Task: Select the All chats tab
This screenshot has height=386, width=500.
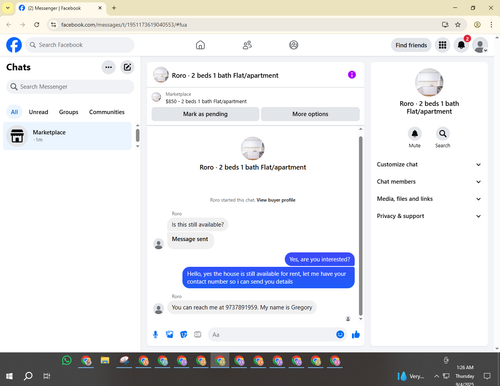Action: point(14,112)
